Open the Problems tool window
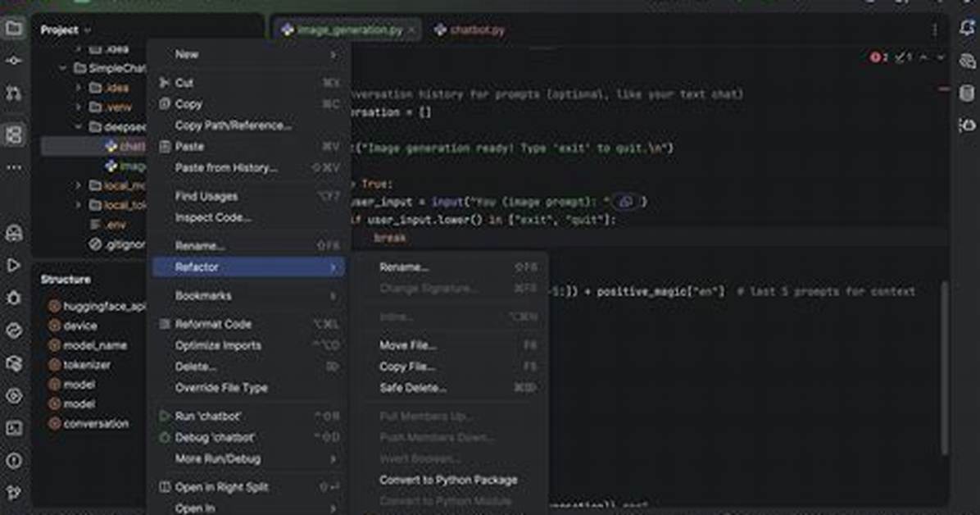The width and height of the screenshot is (980, 515). tap(14, 461)
